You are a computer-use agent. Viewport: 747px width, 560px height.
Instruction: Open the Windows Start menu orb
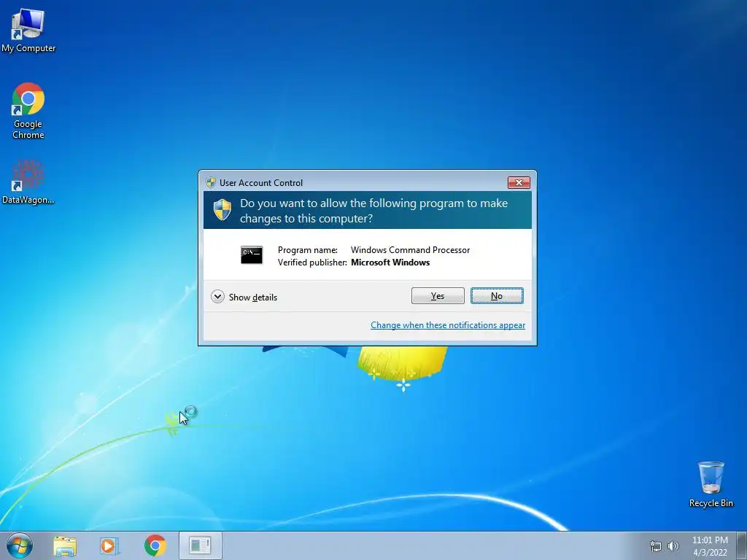pyautogui.click(x=20, y=545)
